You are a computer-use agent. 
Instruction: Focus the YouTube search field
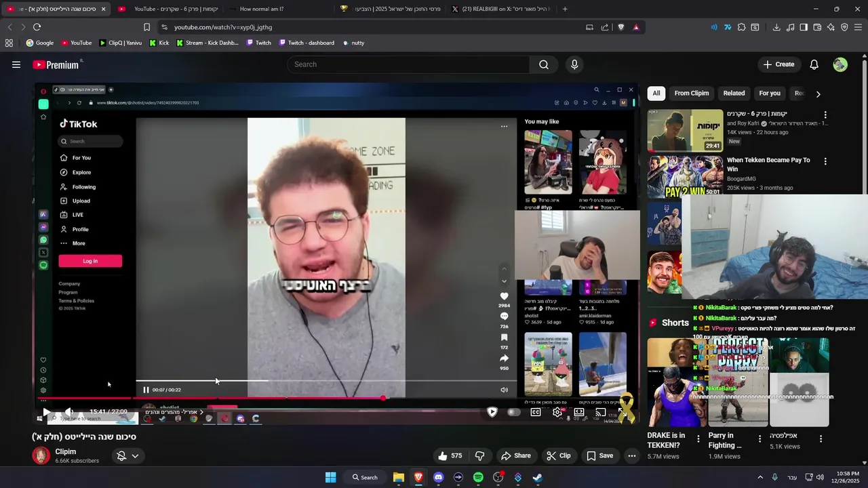point(408,64)
